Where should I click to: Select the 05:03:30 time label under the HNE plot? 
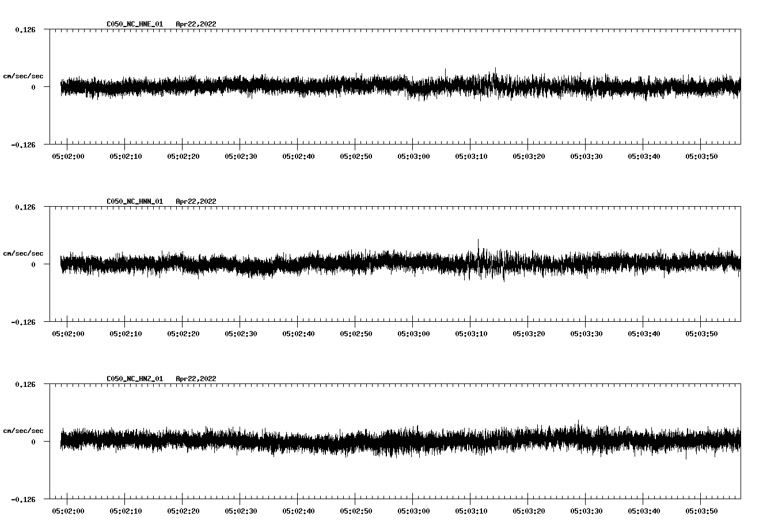[x=586, y=156]
